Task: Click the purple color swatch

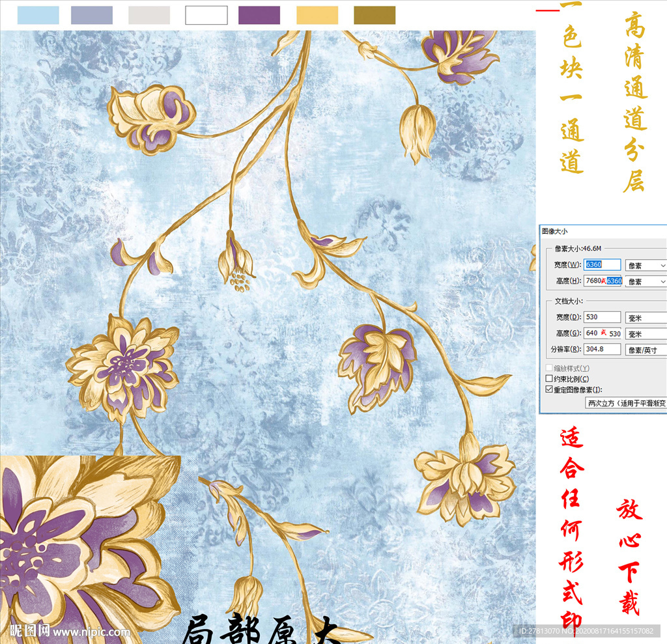Action: [x=259, y=16]
